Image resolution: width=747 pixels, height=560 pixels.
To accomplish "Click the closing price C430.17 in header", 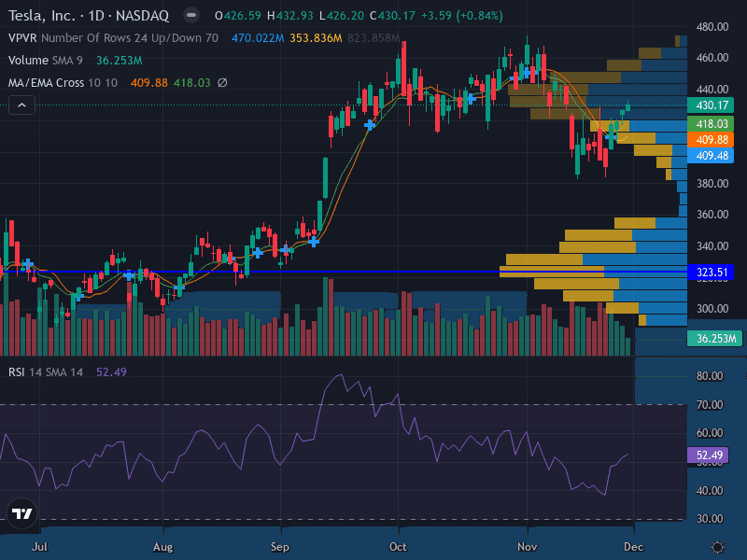I will (x=393, y=16).
